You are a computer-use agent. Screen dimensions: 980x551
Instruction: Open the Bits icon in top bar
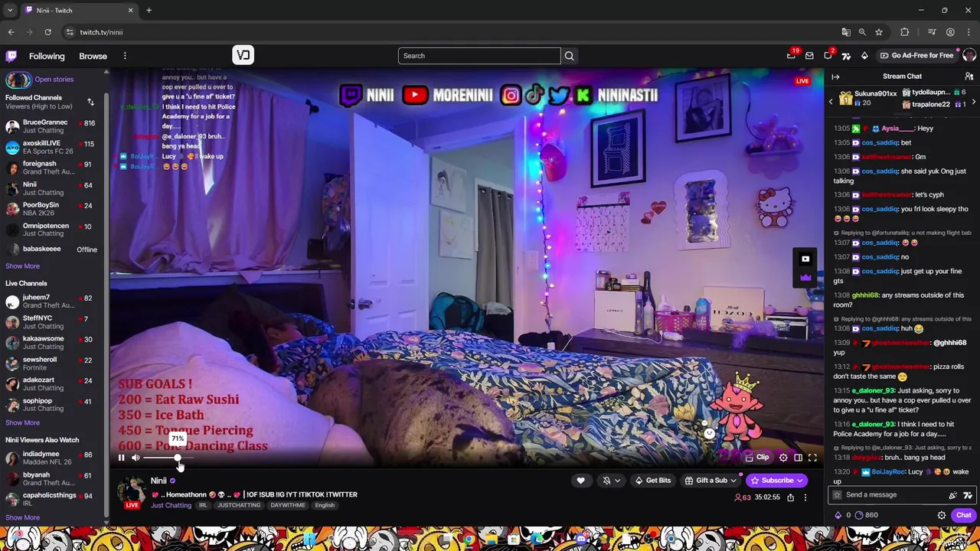pos(864,55)
